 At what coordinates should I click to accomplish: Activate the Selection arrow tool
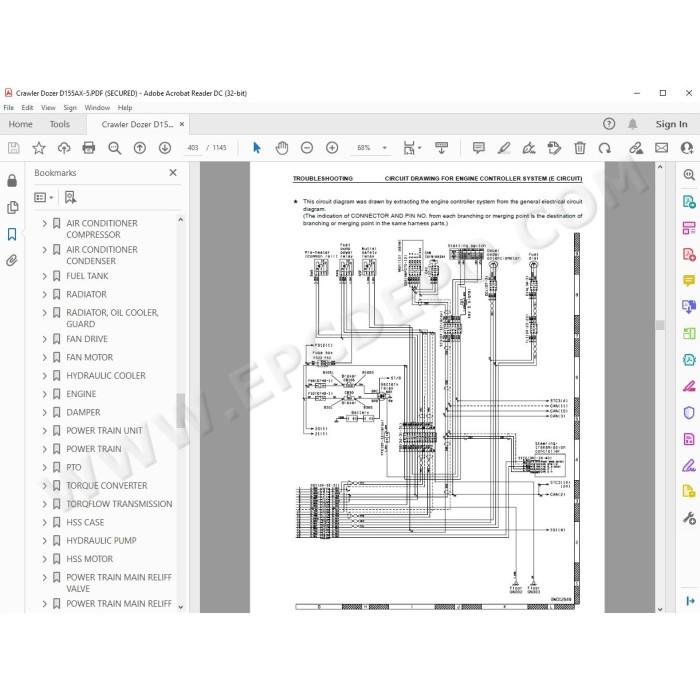click(x=257, y=148)
